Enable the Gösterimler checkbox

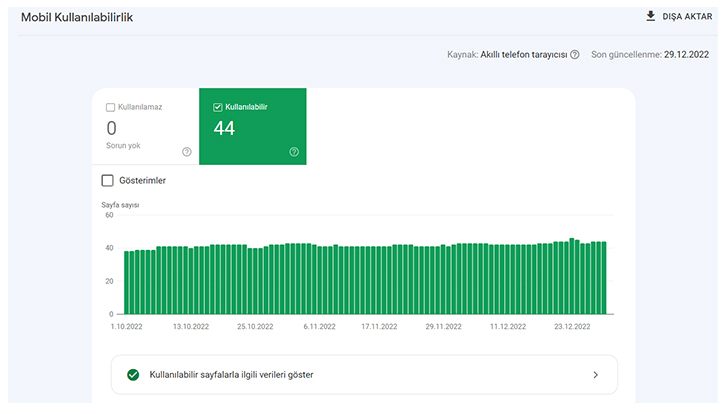(108, 181)
